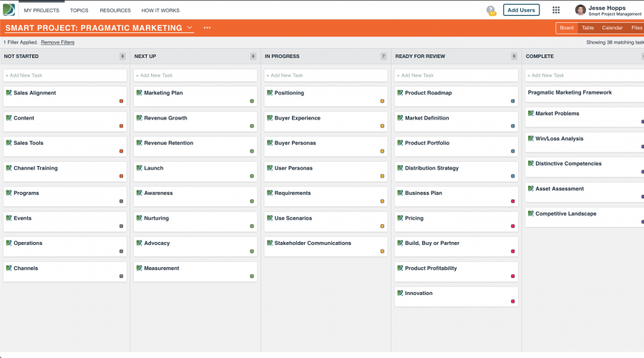Click the Innovation card icon

coord(400,293)
